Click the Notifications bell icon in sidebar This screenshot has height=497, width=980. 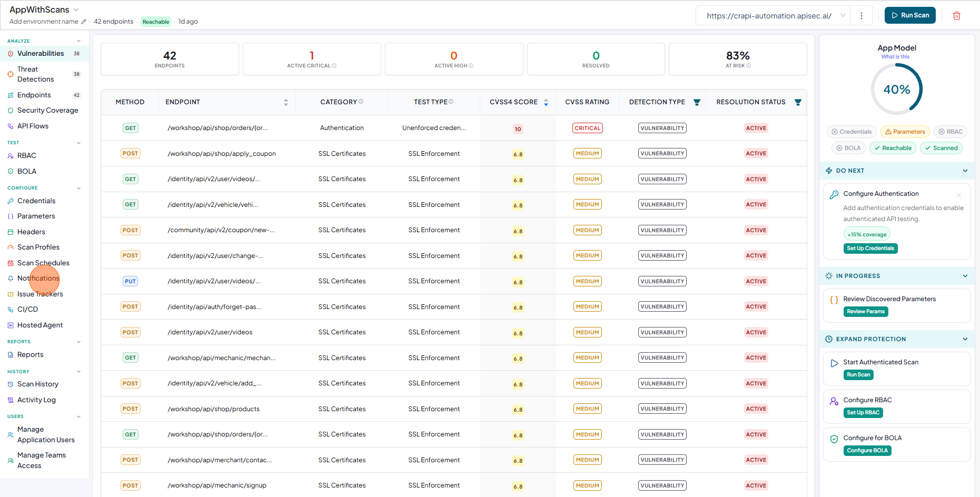[11, 279]
